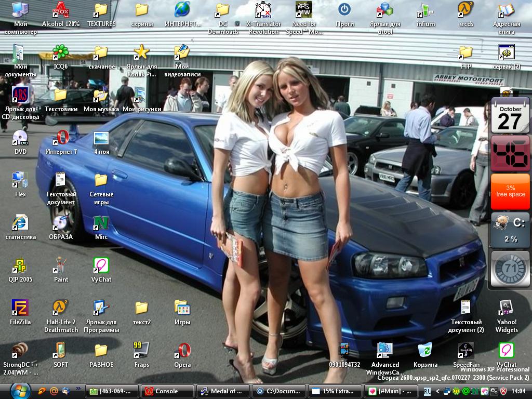The height and width of the screenshot is (399, 532).
Task: Open the Игры folder icon
Action: (182, 308)
